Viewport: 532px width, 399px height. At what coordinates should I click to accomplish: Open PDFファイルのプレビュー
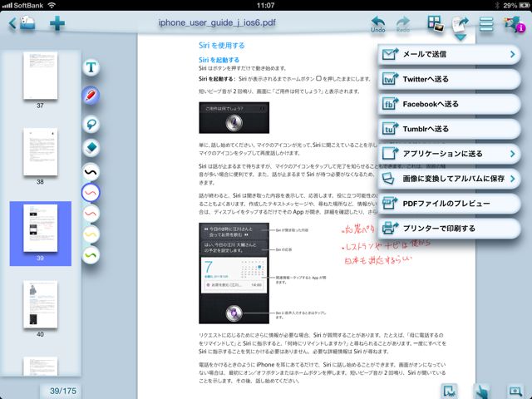pos(449,204)
